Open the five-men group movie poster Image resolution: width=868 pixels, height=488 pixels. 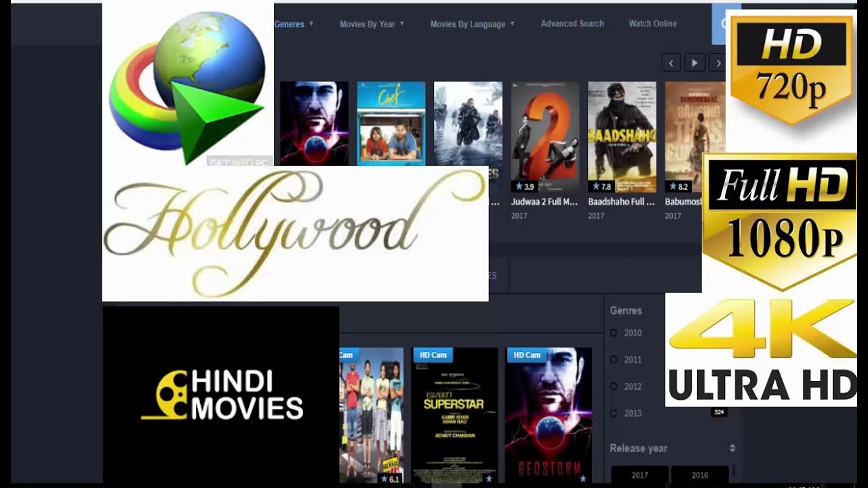372,415
